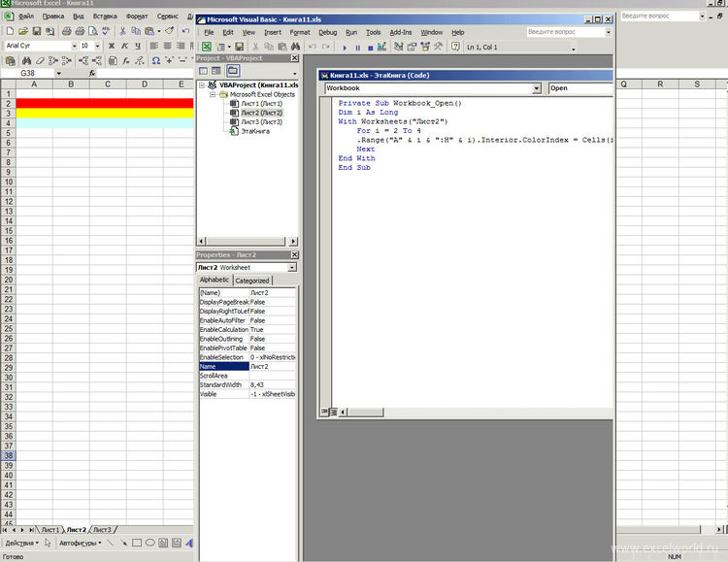Select Лист3 in the project tree

[x=261, y=122]
